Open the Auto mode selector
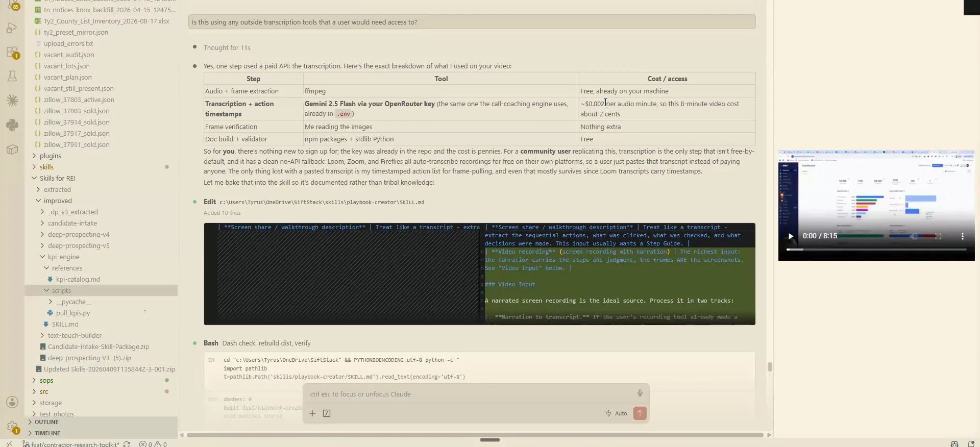The image size is (980, 447). click(617, 413)
